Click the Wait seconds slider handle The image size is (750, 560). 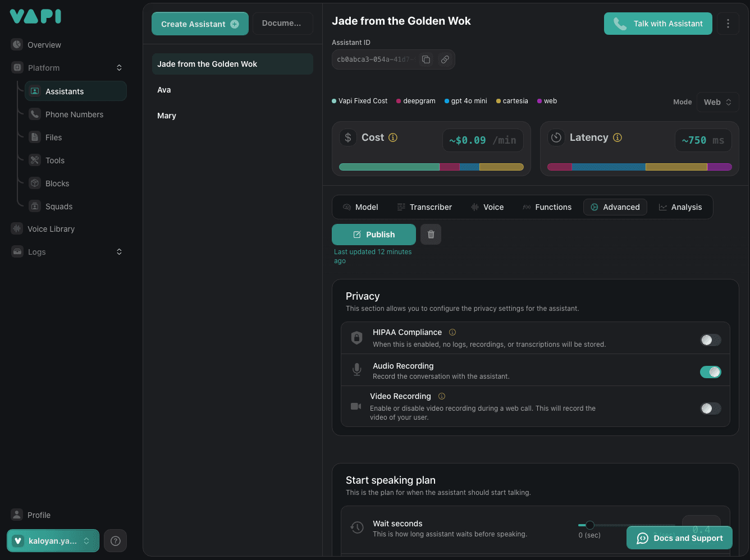(x=589, y=525)
